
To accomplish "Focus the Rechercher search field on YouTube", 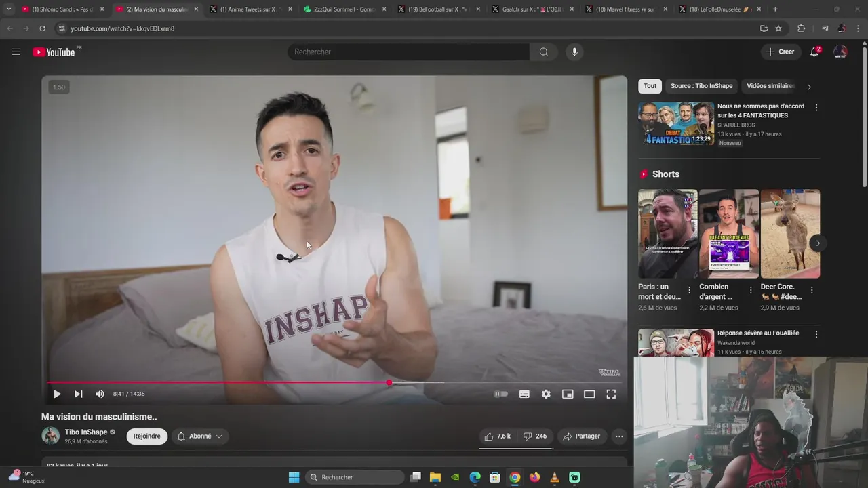I will tap(408, 52).
